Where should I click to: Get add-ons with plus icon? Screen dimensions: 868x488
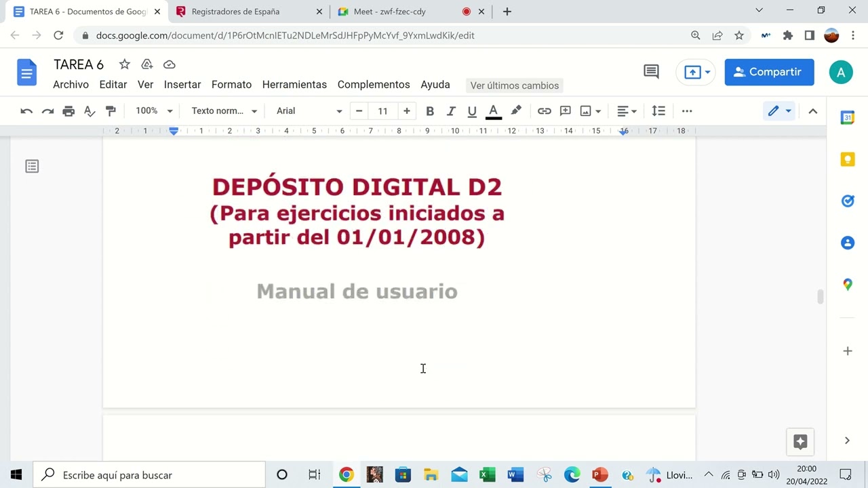tap(848, 351)
